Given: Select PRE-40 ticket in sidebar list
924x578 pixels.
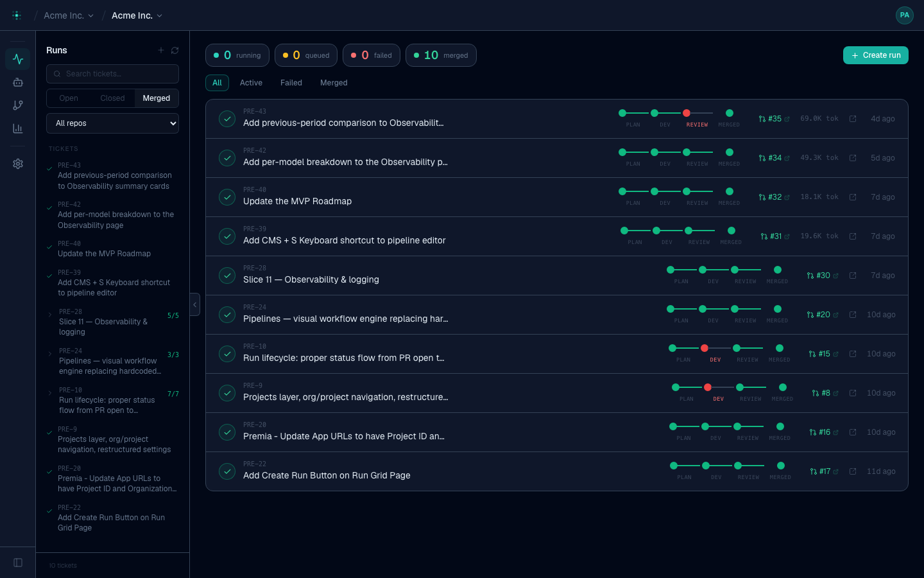Looking at the screenshot, I should tap(112, 249).
